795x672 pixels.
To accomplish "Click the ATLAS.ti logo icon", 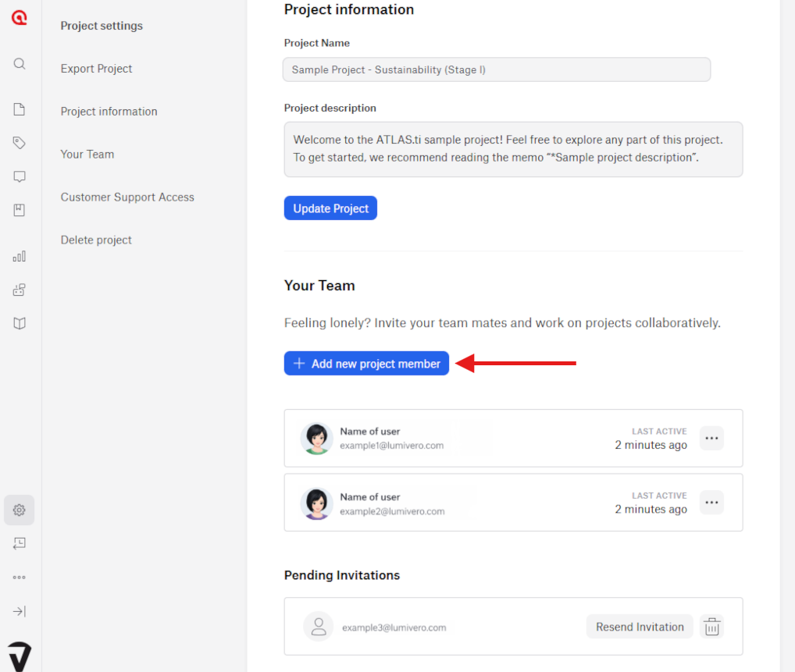I will 20,18.
